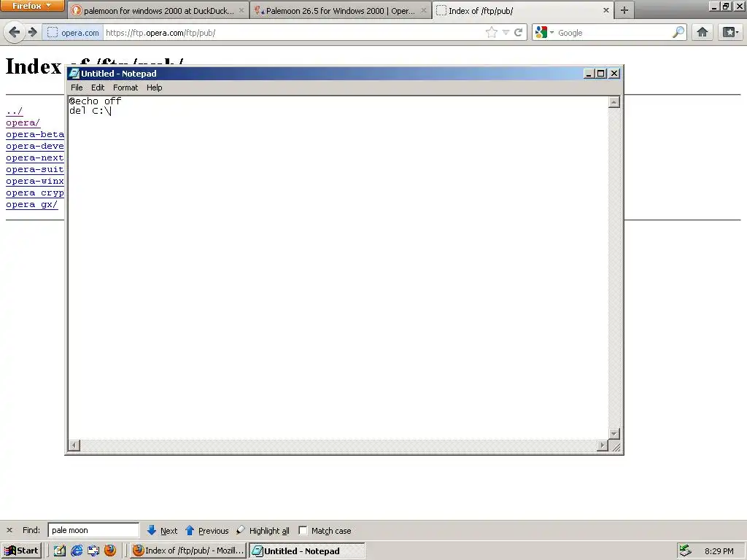Viewport: 747px width, 560px height.
Task: Open the Notepad Format menu
Action: click(125, 87)
